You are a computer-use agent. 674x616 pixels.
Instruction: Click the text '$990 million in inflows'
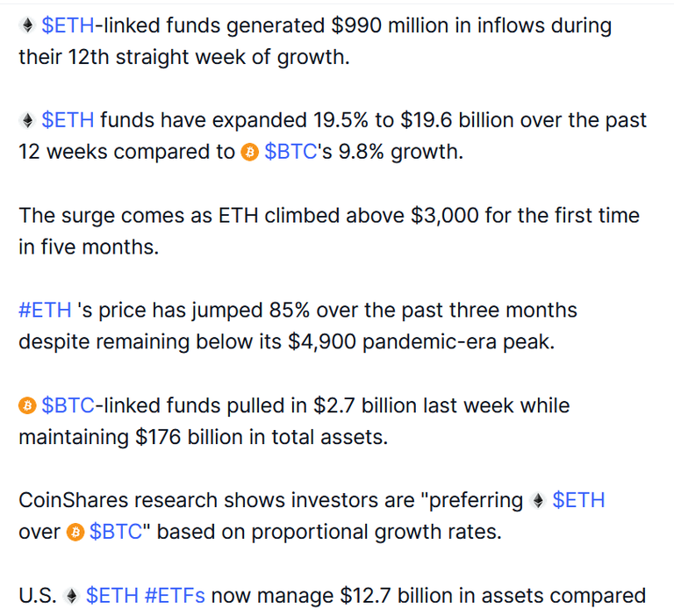coord(438,25)
